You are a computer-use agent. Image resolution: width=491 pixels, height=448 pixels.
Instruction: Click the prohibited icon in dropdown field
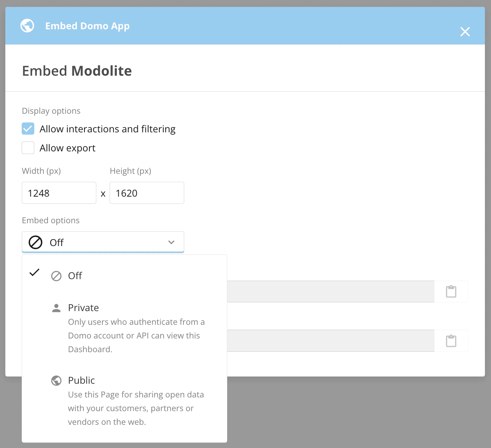pyautogui.click(x=36, y=242)
